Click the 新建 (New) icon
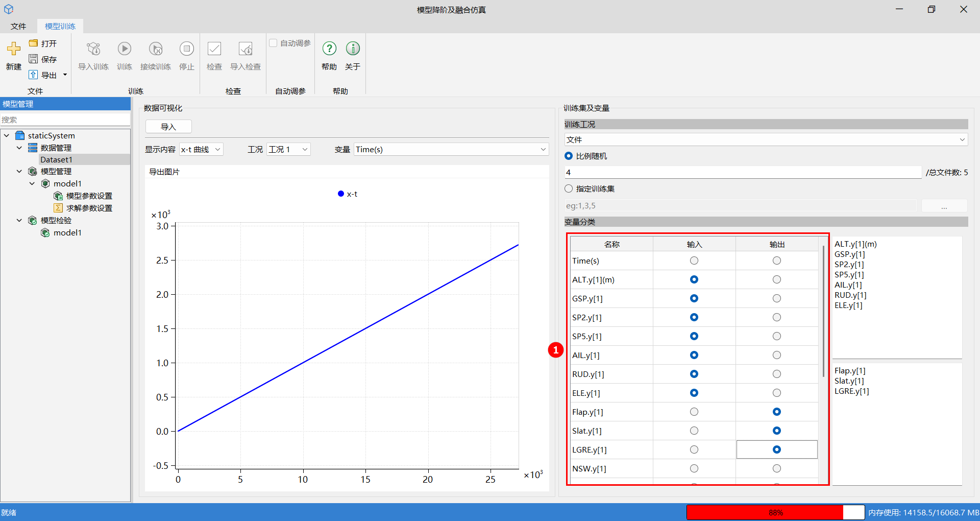This screenshot has width=980, height=521. 14,49
